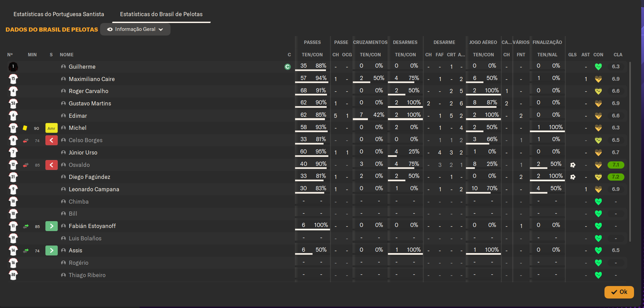Open Leonardo Campana player link
Viewport: 644px width, 308px height.
coord(94,189)
